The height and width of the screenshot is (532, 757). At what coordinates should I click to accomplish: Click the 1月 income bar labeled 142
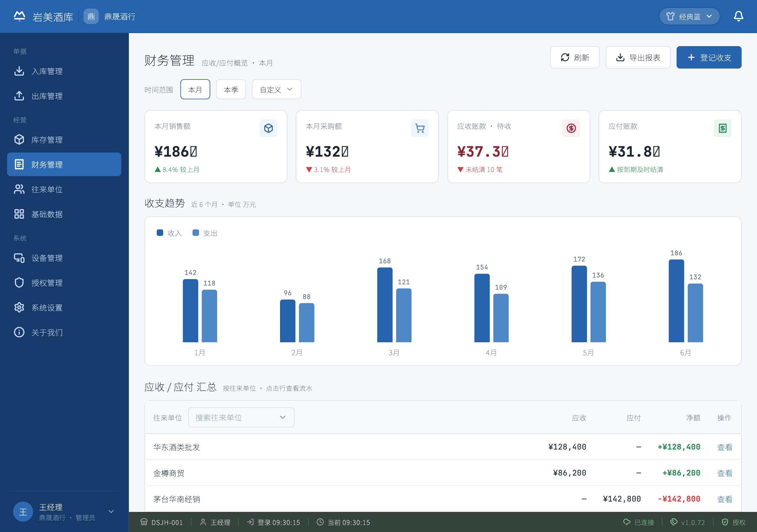click(190, 311)
